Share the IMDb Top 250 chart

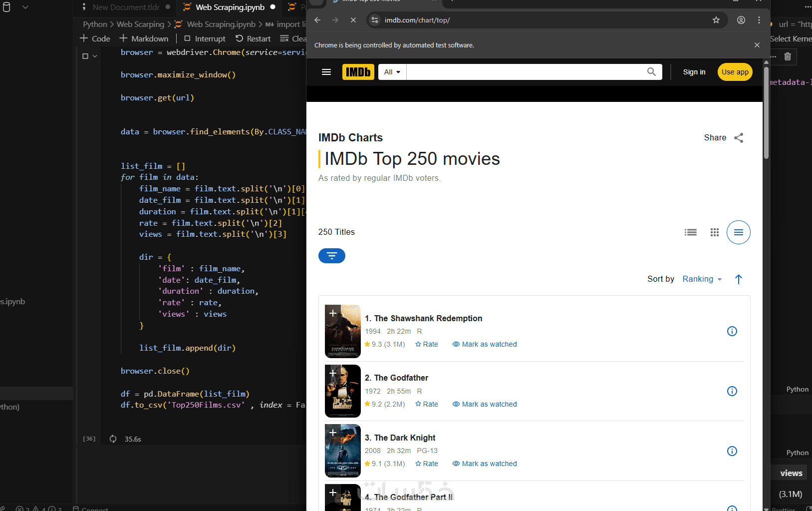coord(739,138)
